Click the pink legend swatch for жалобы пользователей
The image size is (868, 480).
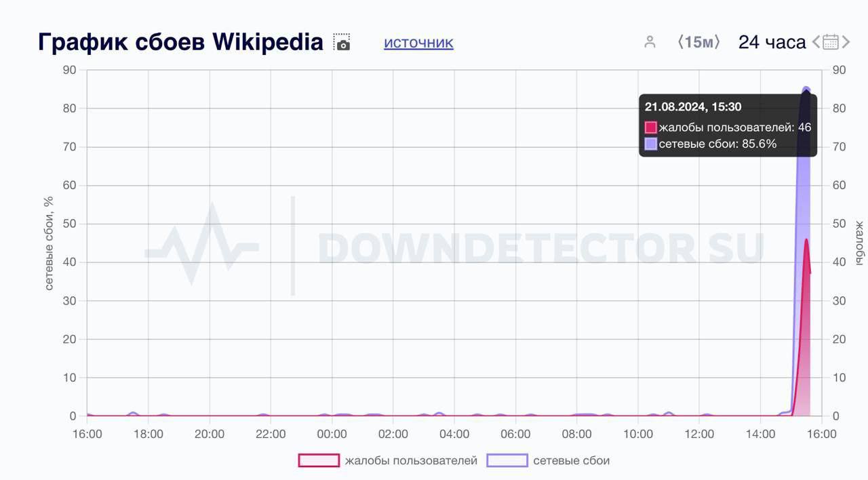pos(318,460)
